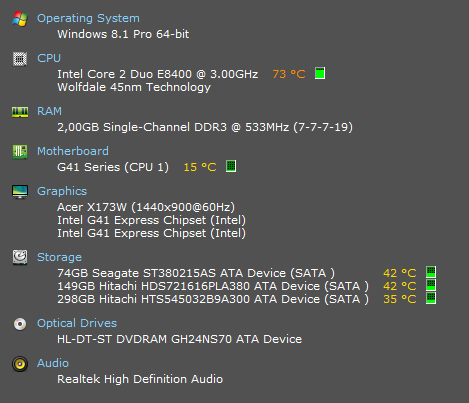469x403 pixels.
Task: Click the Windows logo icon beside Operating System
Action: [x=20, y=19]
